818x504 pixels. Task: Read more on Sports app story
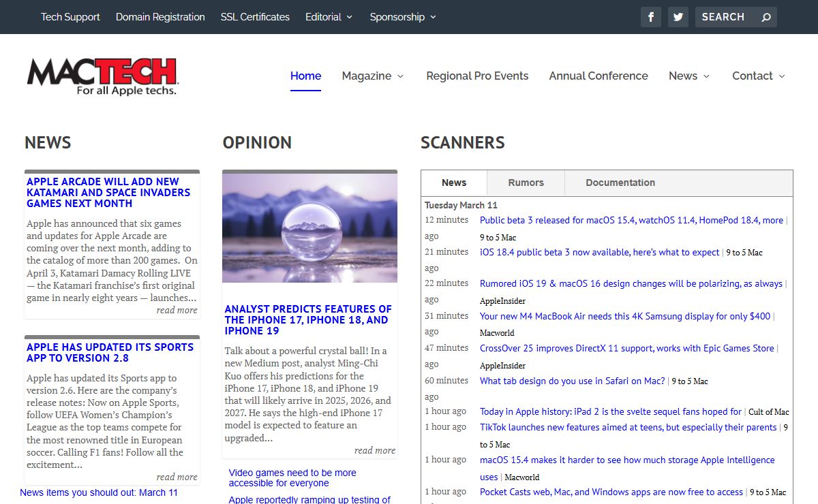click(x=177, y=477)
